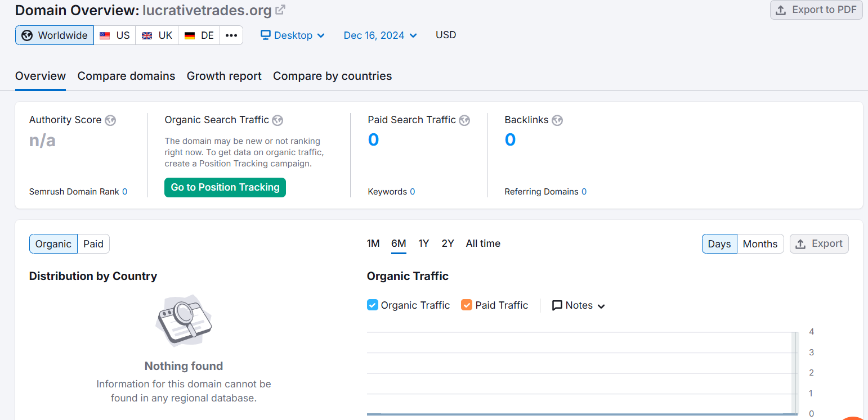Open the Overview tab
This screenshot has width=868, height=420.
tap(41, 76)
